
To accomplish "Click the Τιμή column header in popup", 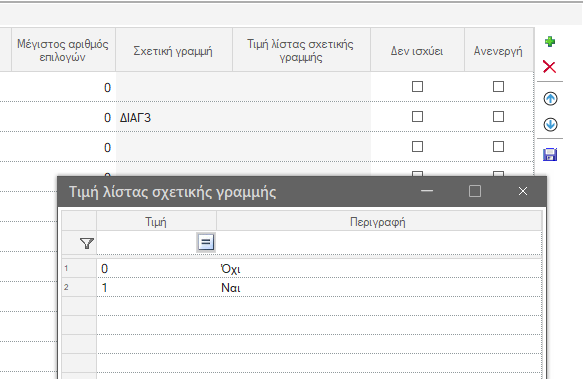I will [156, 222].
